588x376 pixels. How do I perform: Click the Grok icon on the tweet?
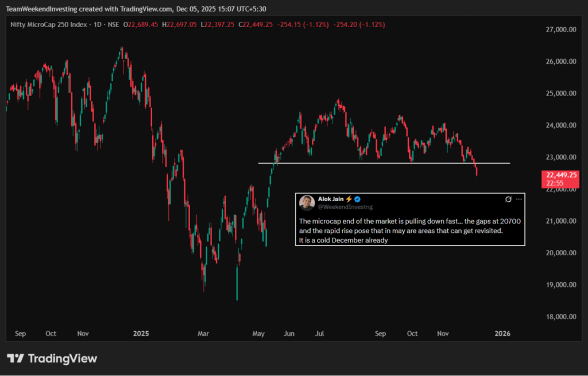click(x=508, y=199)
